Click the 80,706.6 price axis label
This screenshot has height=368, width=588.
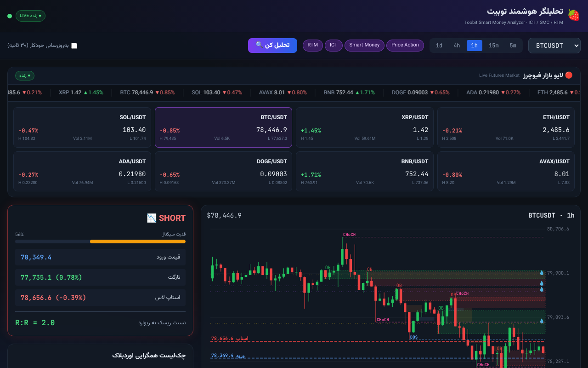point(558,229)
